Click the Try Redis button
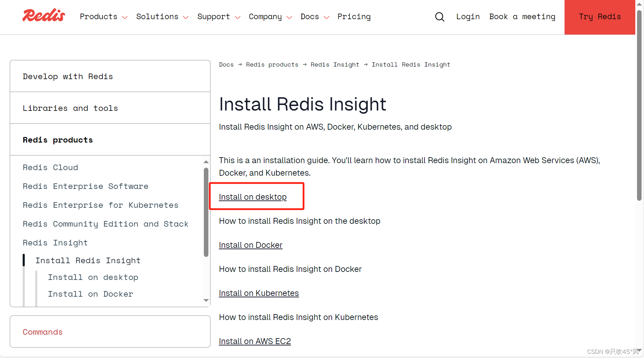This screenshot has height=358, width=644. pyautogui.click(x=600, y=17)
